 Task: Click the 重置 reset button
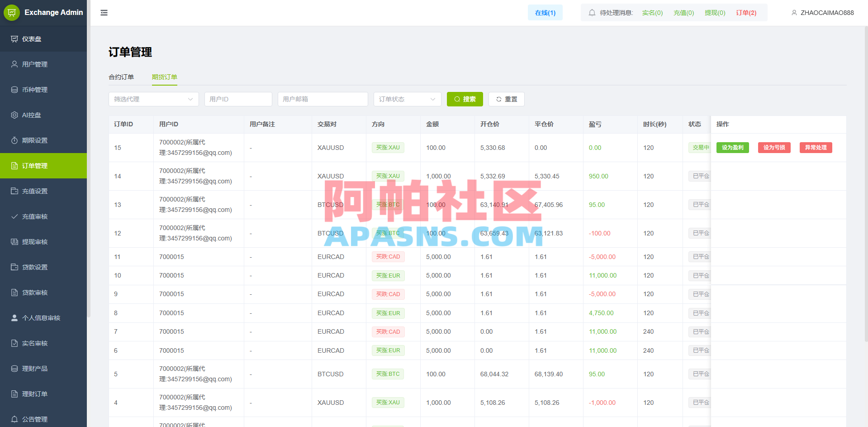[x=507, y=99]
